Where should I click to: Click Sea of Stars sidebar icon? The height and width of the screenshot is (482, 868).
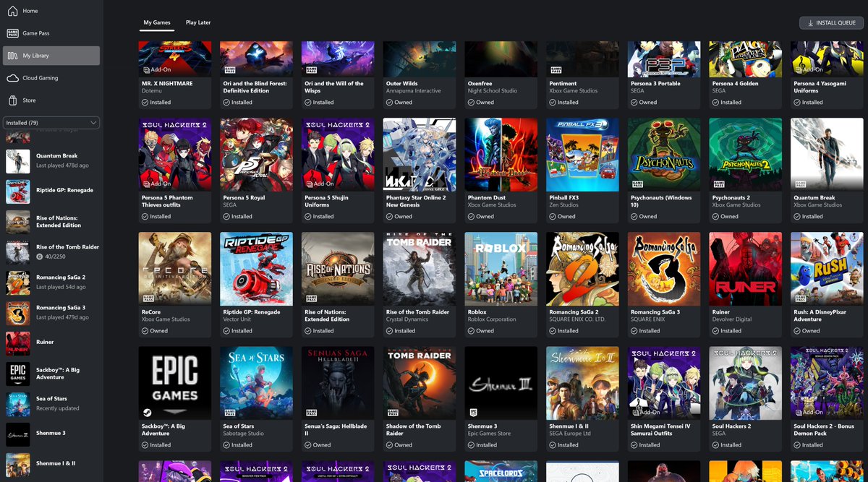pos(18,404)
